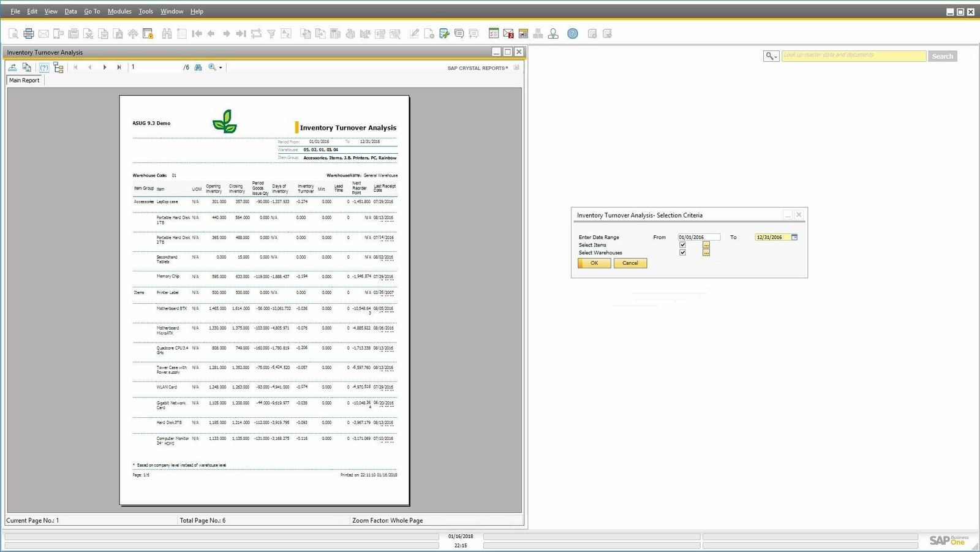980x552 pixels.
Task: Click the binoculars search text icon in report viewer
Action: click(198, 67)
